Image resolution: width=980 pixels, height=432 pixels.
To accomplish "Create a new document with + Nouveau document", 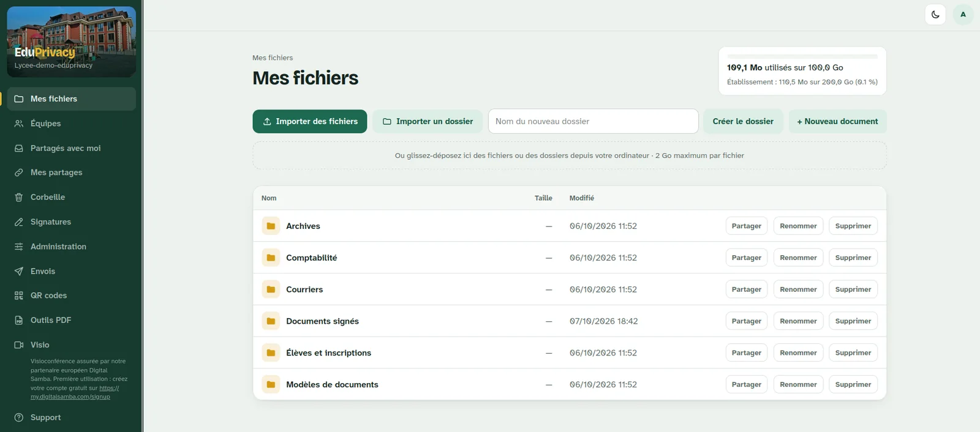I will pos(837,121).
